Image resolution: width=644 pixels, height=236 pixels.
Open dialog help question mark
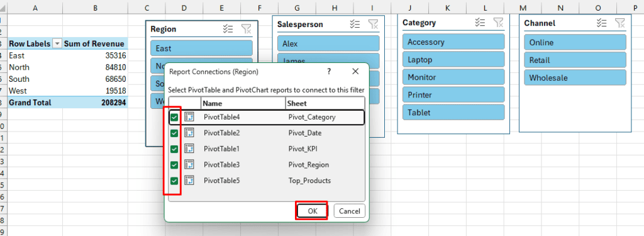[x=328, y=72]
